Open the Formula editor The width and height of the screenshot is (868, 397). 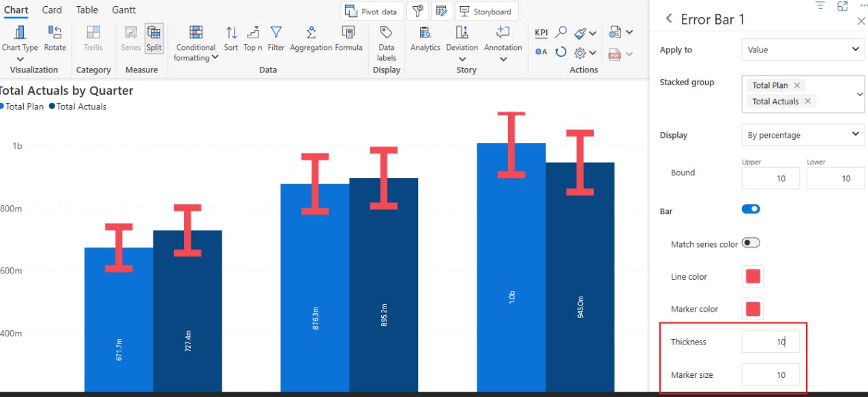tap(348, 39)
